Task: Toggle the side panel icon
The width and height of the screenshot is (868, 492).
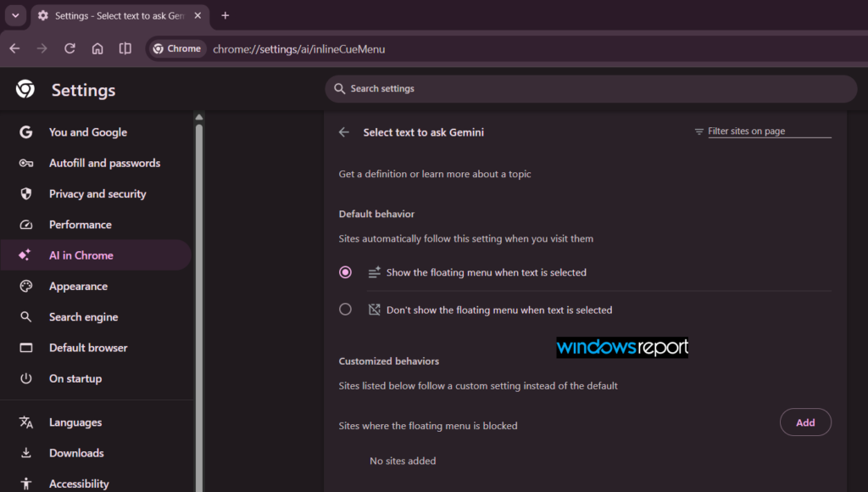Action: (x=125, y=48)
